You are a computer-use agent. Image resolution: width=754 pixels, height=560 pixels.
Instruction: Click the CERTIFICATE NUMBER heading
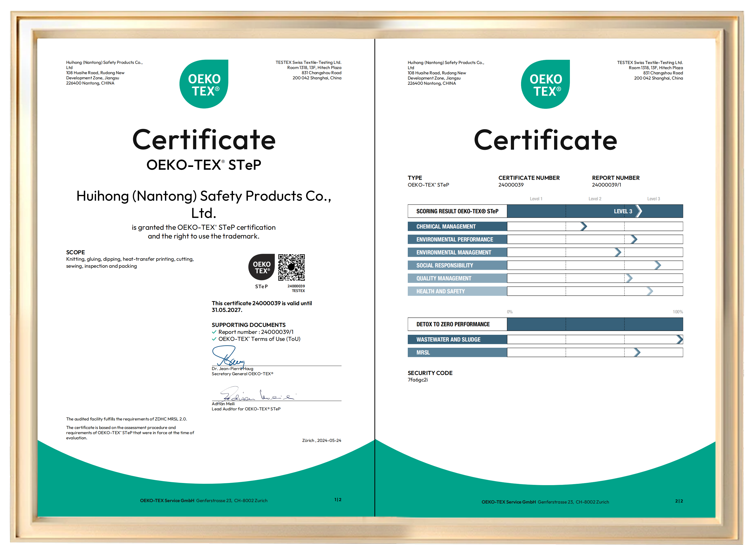pos(529,178)
